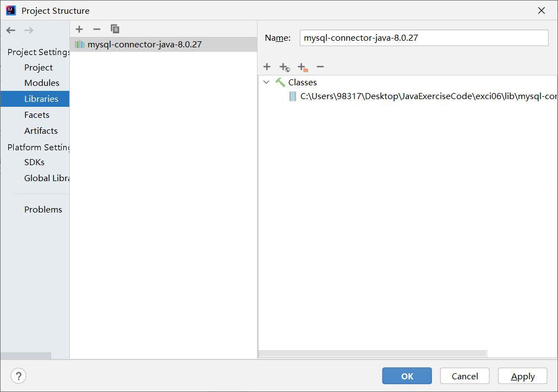Image resolution: width=558 pixels, height=392 pixels.
Task: Click the Cancel button
Action: point(465,376)
